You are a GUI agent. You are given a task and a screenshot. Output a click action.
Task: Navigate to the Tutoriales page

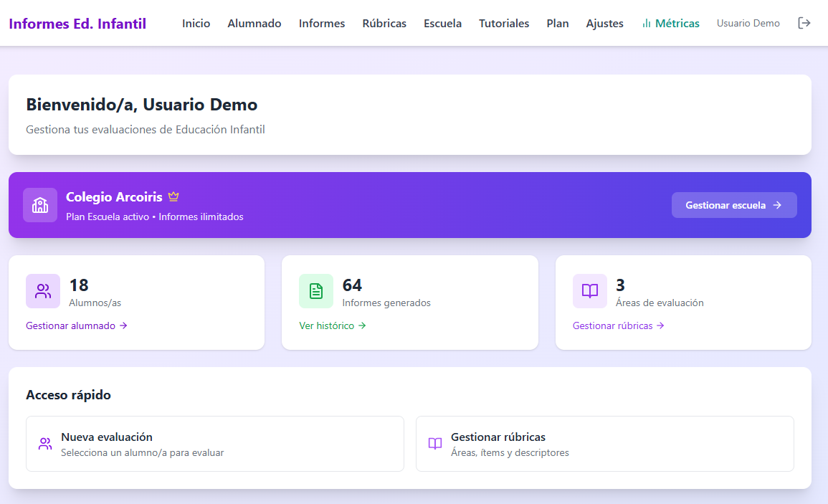[x=504, y=23]
